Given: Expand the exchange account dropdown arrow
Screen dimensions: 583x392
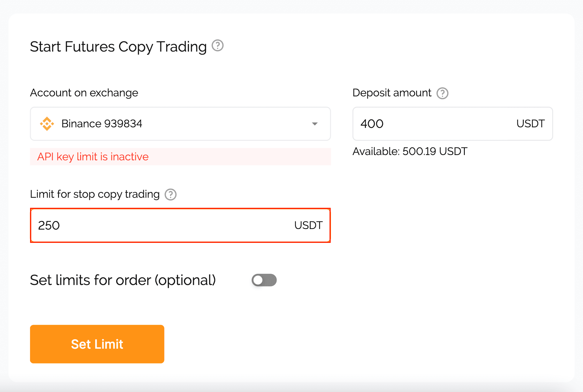Looking at the screenshot, I should (314, 124).
